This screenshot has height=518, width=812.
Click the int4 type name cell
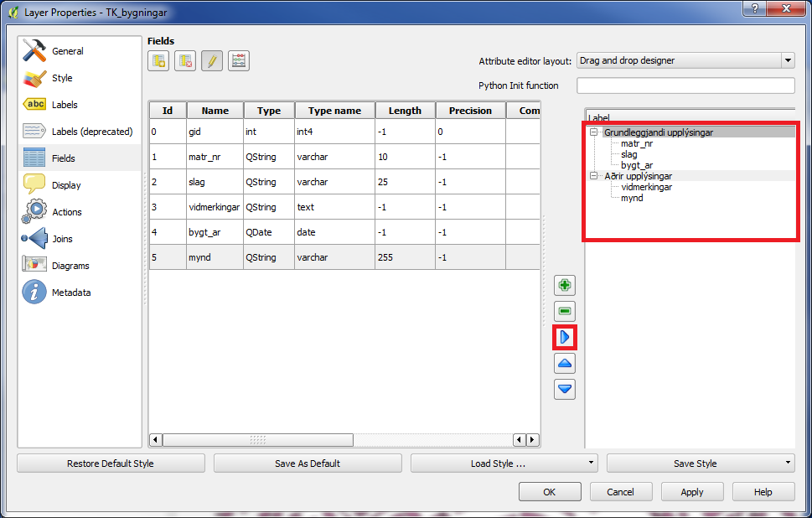[334, 132]
